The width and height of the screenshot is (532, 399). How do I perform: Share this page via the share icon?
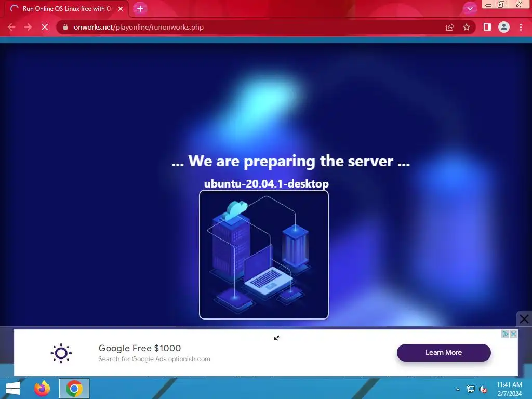click(450, 27)
